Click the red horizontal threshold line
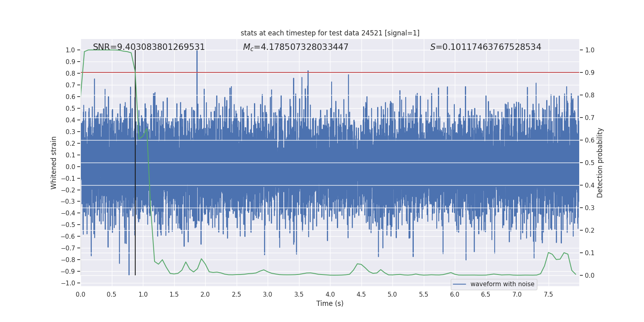This screenshot has width=644, height=322. 362,72
